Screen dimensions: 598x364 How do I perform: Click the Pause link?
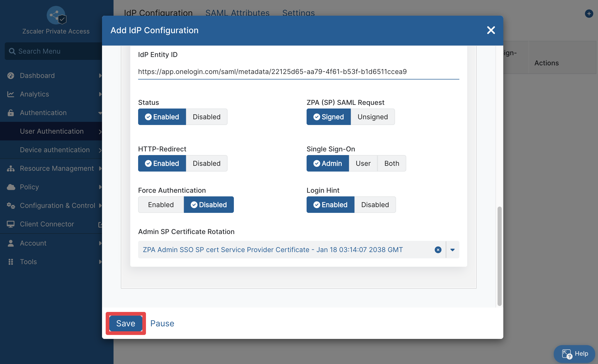point(162,323)
